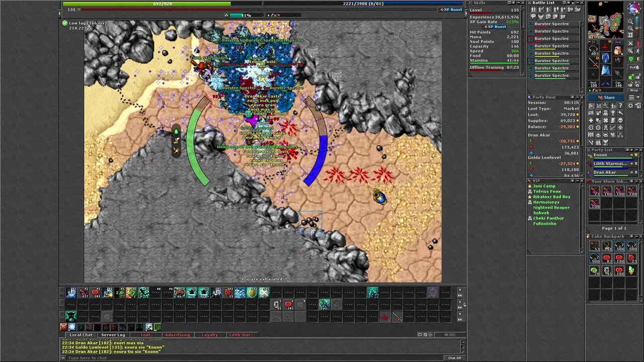This screenshot has height=362, width=644.
Task: Click the blue armor equipment slot
Action: point(606,58)
